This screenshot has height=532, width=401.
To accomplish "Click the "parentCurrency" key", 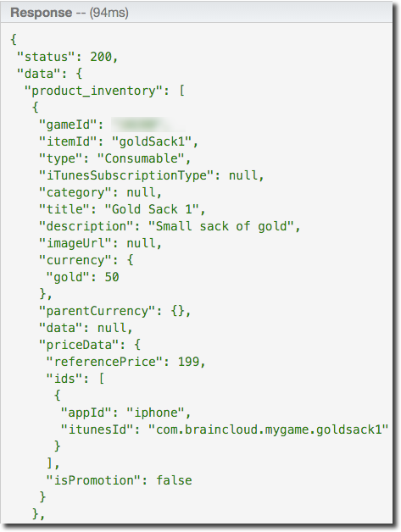I will [x=97, y=311].
